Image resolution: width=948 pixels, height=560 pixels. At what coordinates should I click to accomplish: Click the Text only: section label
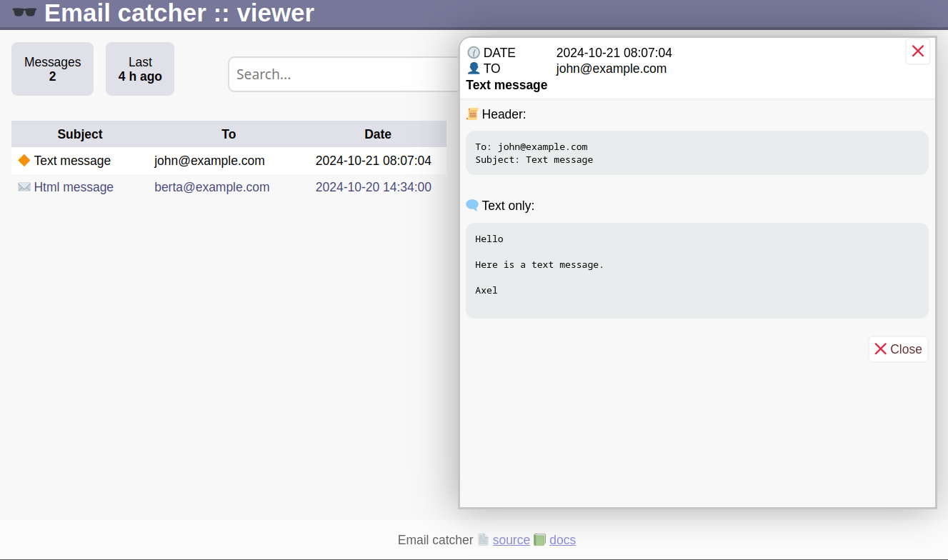[x=508, y=206]
